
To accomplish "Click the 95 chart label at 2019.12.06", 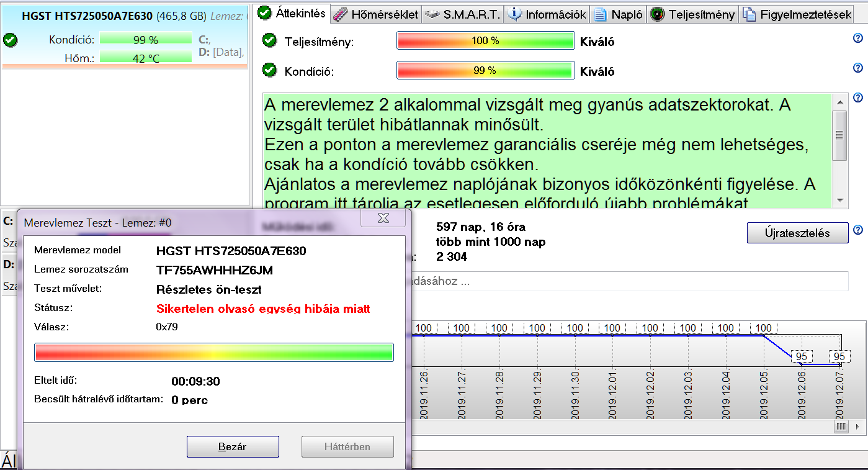I will coord(802,356).
